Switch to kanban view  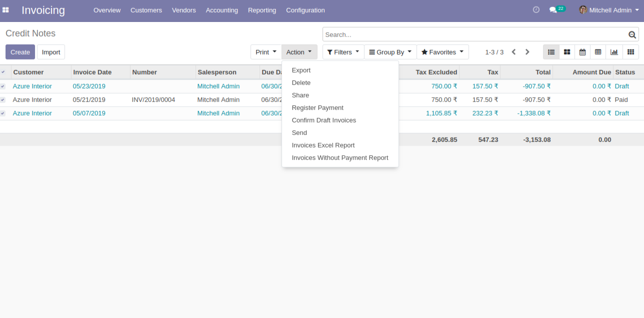[x=566, y=52]
